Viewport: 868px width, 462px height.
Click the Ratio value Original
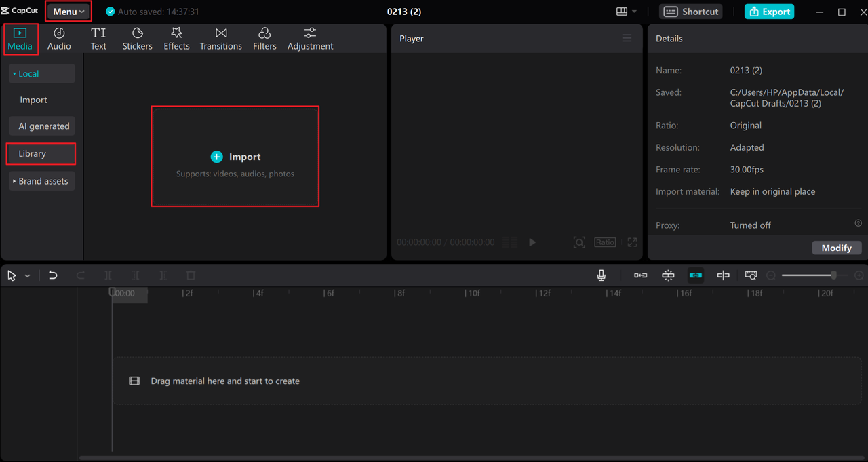pos(746,126)
